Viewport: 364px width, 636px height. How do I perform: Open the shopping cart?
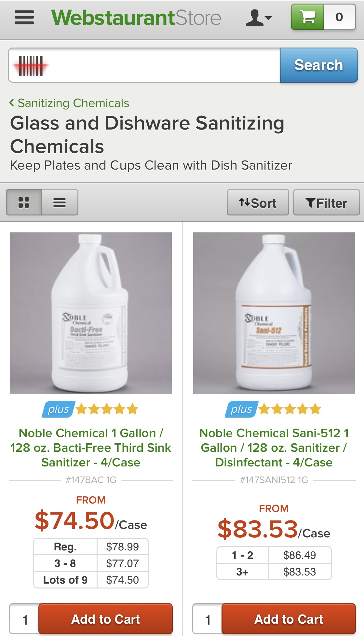point(323,17)
